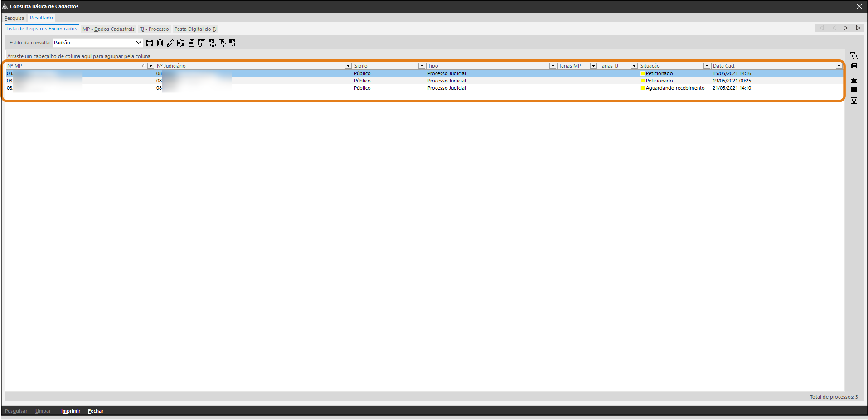Click the yellow status marker in the 15/05/2021 row
The width and height of the screenshot is (868, 420).
[642, 73]
